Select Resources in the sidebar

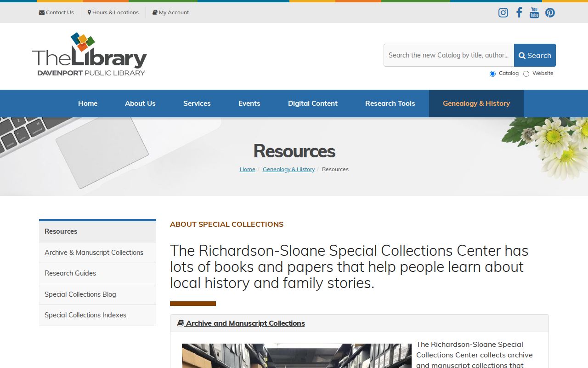97,231
